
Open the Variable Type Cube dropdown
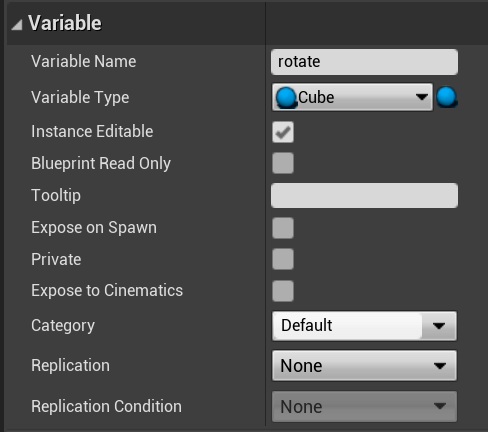pyautogui.click(x=352, y=97)
